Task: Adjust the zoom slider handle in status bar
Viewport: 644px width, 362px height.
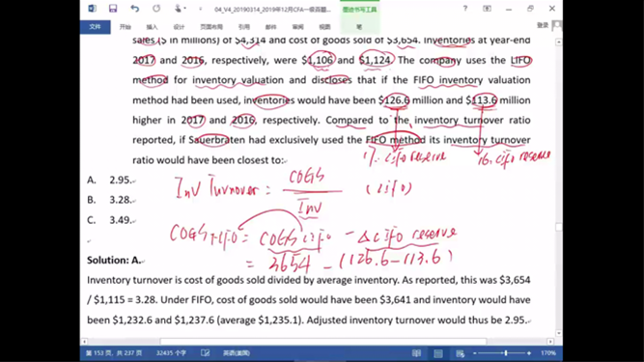Action: click(506, 353)
